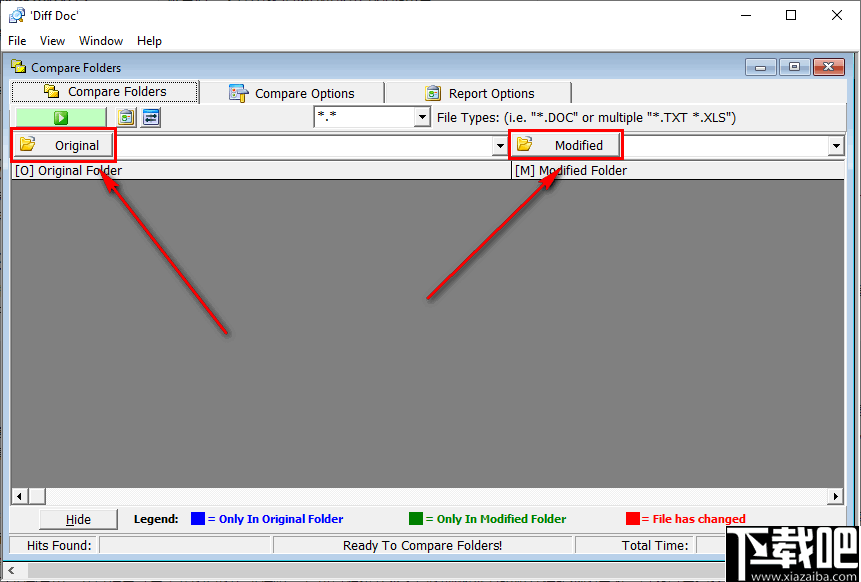The height and width of the screenshot is (582, 861).
Task: Click the red File has changed swatch
Action: point(633,518)
